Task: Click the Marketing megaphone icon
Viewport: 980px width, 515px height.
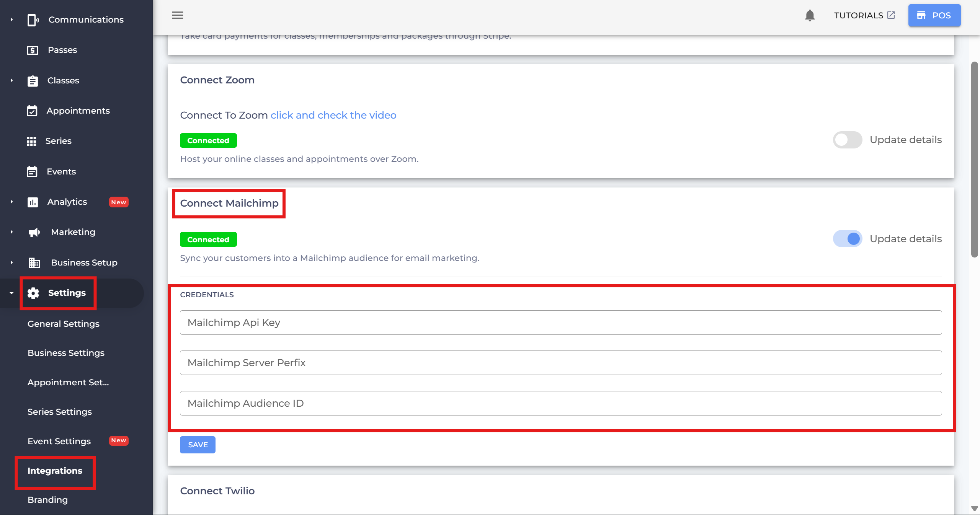Action: coord(34,232)
